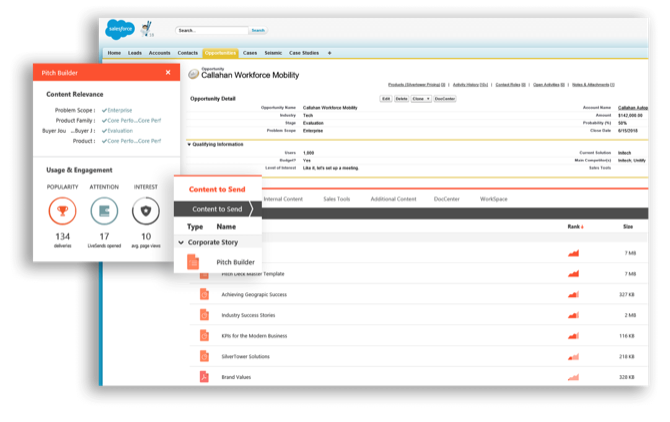Viewport: 670px width, 422px height.
Task: Click the Popularity trophy icon
Action: (x=62, y=211)
